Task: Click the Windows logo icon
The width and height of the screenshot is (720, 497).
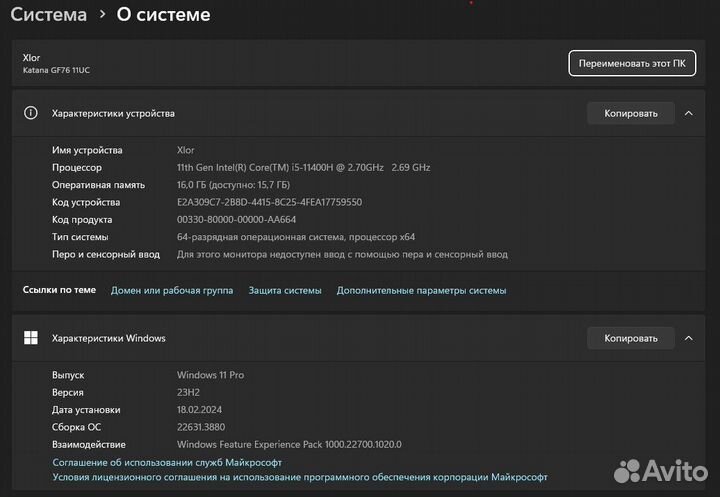Action: (x=31, y=338)
